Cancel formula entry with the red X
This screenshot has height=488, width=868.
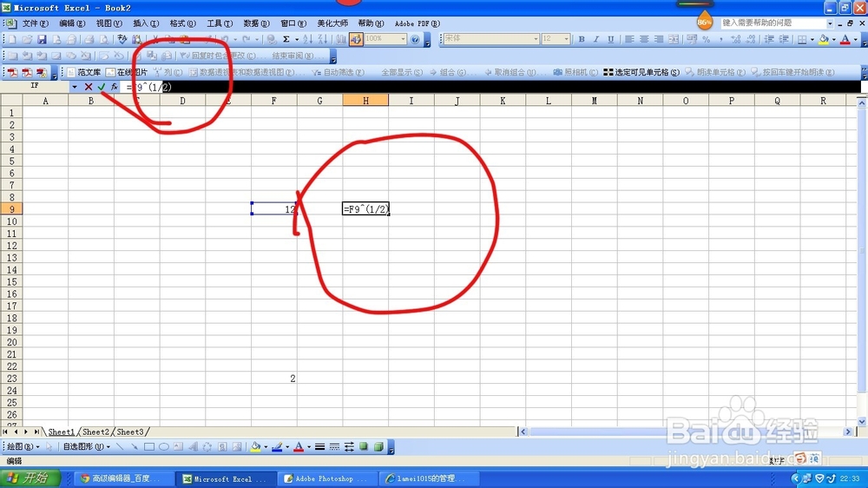[x=89, y=87]
